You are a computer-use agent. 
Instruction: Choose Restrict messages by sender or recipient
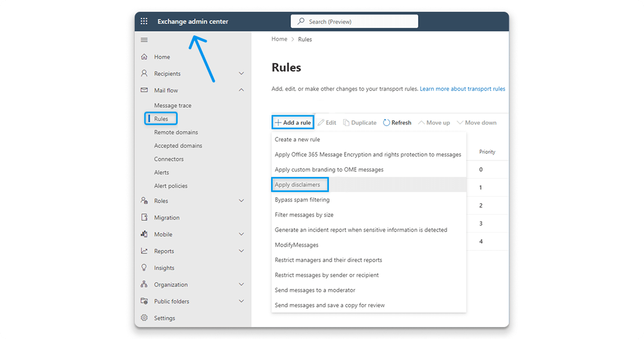coord(369,275)
